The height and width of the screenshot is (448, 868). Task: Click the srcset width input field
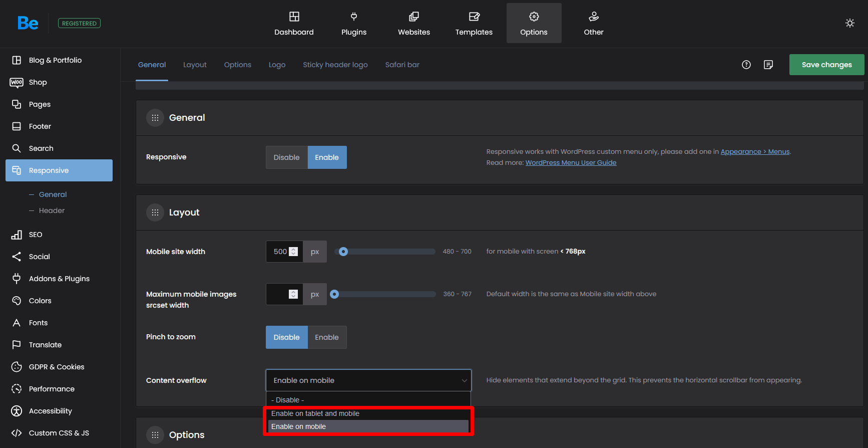[x=284, y=294]
